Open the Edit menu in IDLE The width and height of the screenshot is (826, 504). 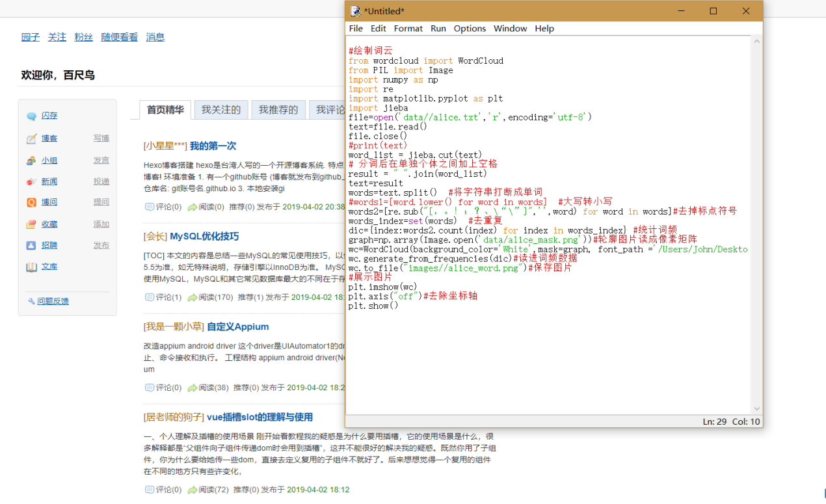(378, 29)
